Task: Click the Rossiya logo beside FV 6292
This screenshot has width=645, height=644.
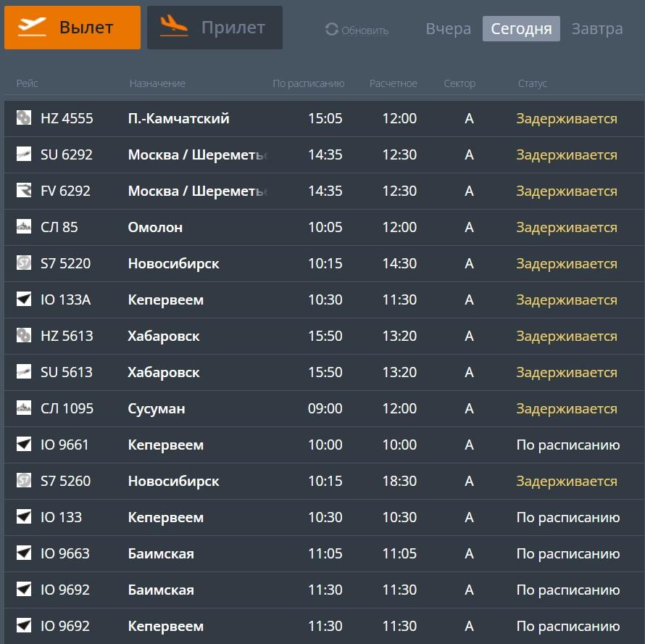Action: 24,191
